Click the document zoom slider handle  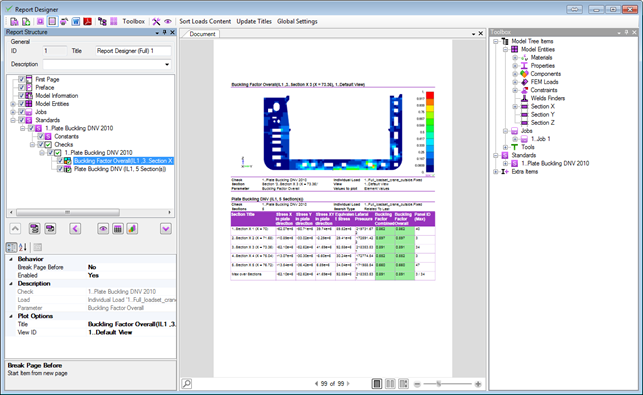click(438, 384)
